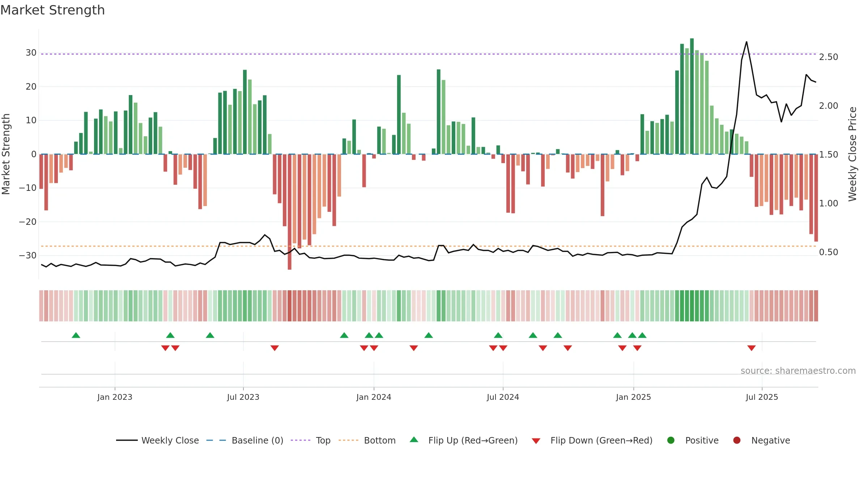The width and height of the screenshot is (868, 488).
Task: Toggle the Baseline (0) legend entry
Action: point(245,440)
